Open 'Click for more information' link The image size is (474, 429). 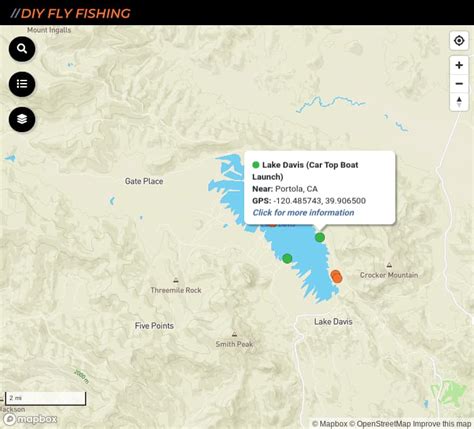303,213
